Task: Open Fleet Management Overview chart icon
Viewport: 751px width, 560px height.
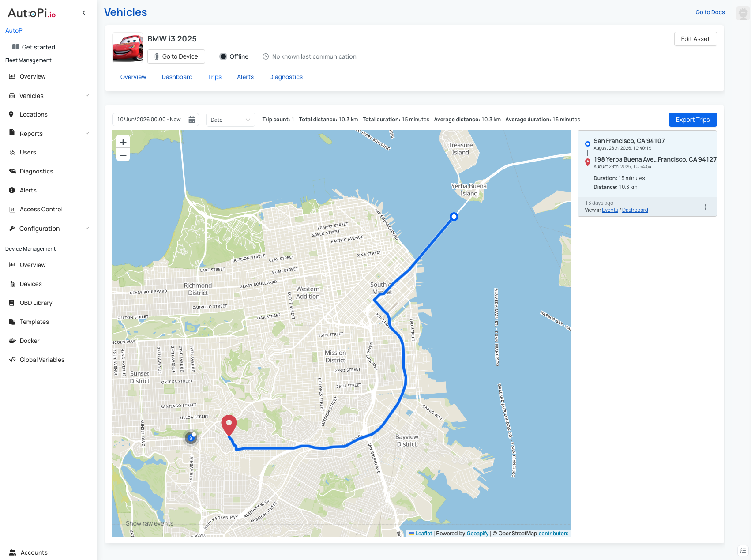Action: (12, 76)
